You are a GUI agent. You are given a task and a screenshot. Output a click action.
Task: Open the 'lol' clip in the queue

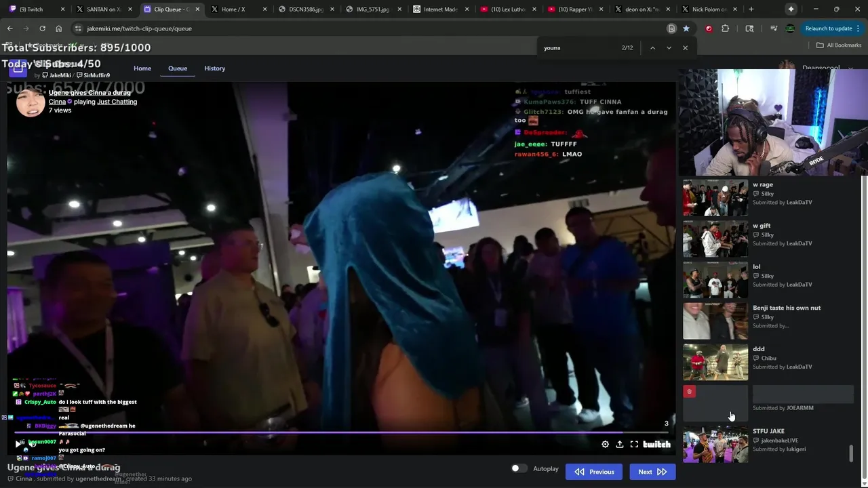715,280
